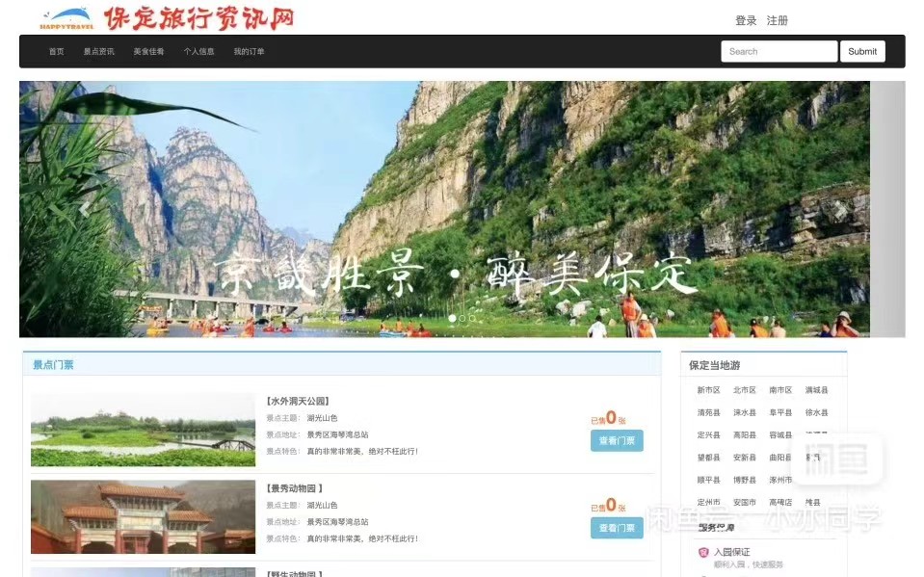Select 北市区 in local tours
Viewport: 924px width, 577px height.
tap(744, 390)
